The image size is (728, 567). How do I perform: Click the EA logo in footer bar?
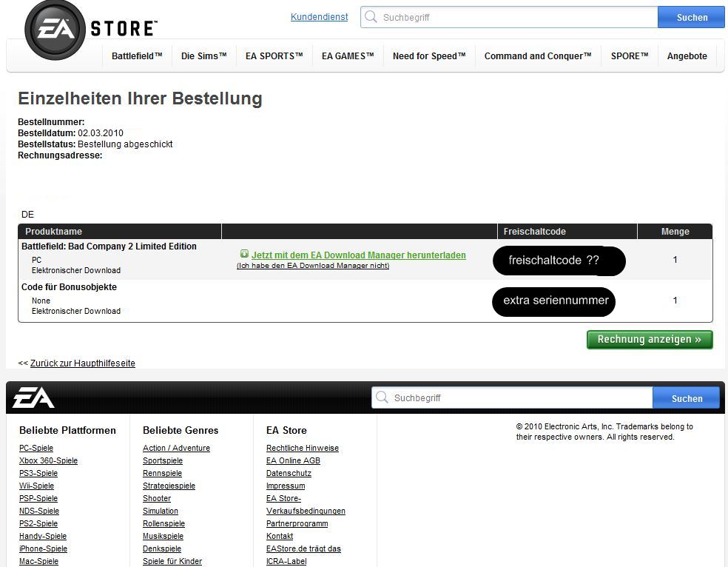coord(33,397)
